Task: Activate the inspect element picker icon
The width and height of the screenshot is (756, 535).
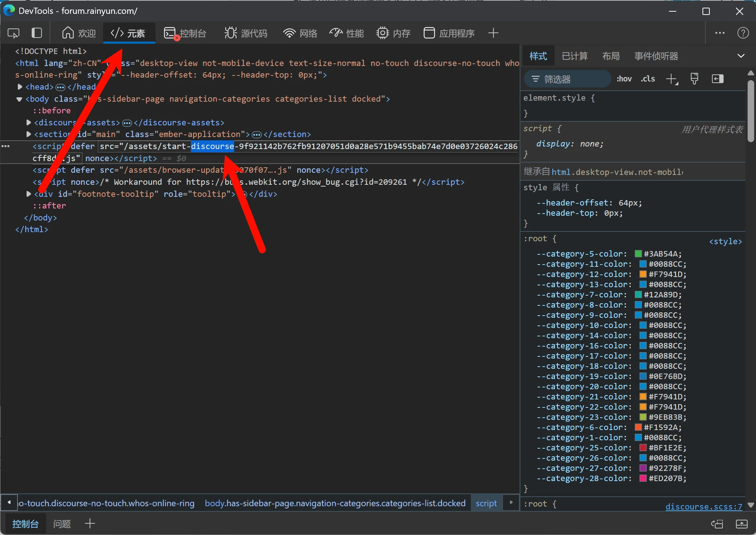Action: click(x=13, y=33)
